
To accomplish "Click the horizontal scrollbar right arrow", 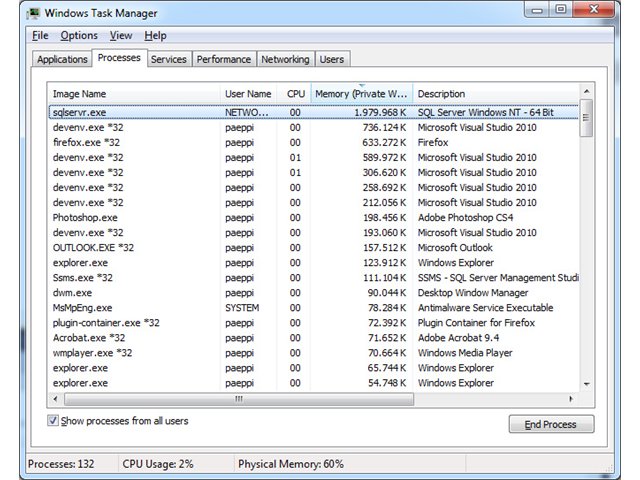I will pos(571,399).
